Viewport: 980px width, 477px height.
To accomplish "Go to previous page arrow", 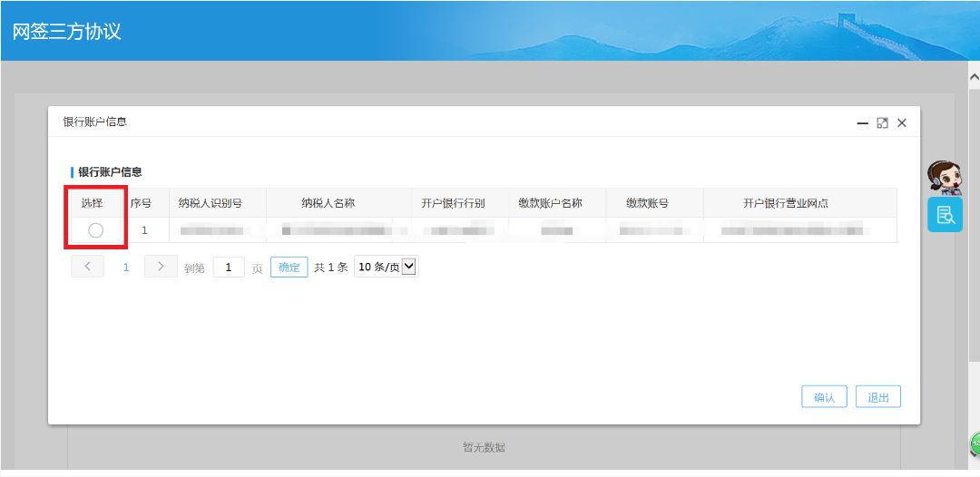I will tap(88, 267).
